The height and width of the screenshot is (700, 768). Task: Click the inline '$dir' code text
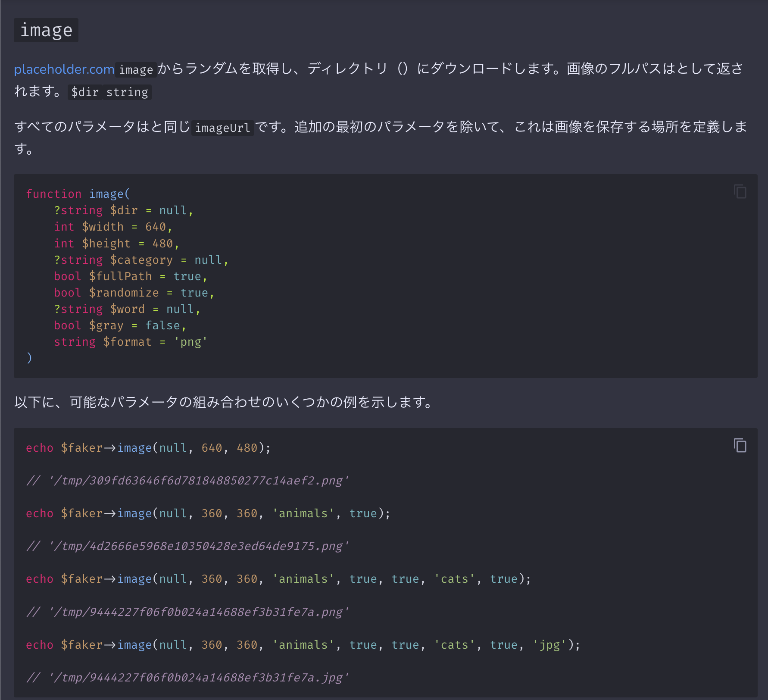85,92
